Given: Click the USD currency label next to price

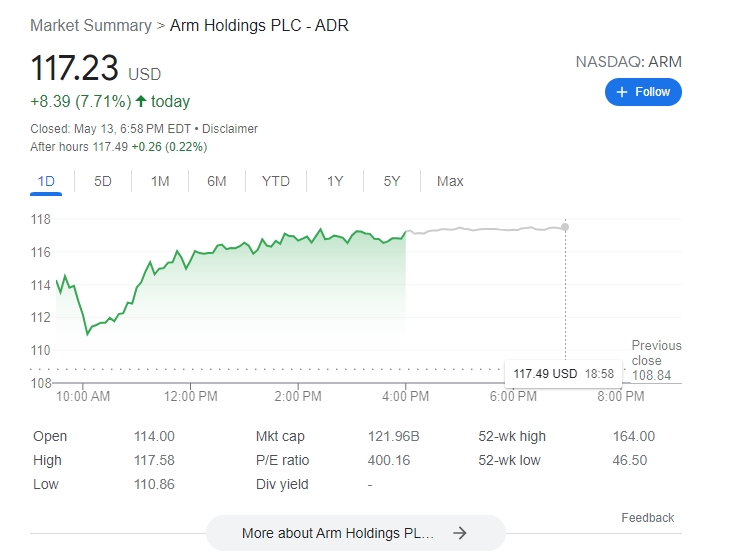Looking at the screenshot, I should [x=144, y=74].
